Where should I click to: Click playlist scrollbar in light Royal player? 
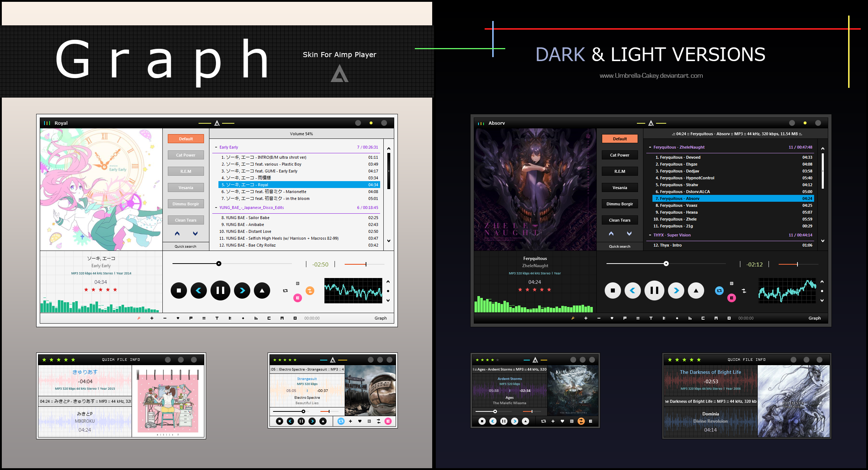click(x=389, y=171)
